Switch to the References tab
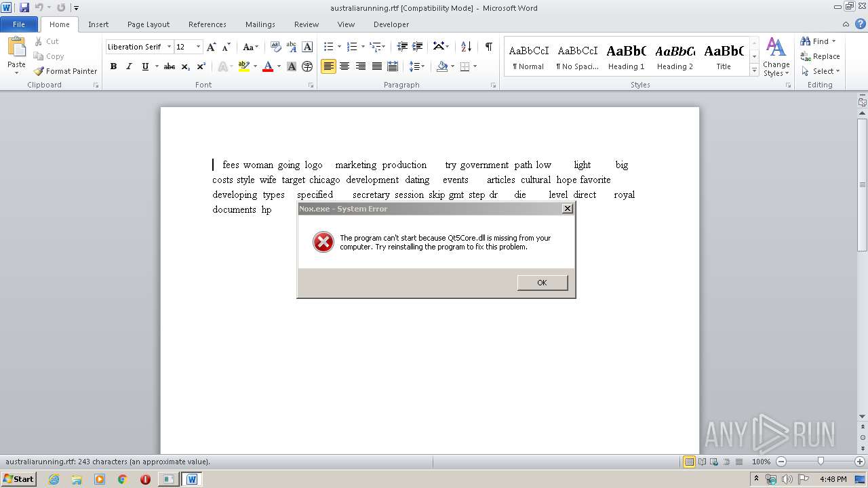 (x=208, y=24)
